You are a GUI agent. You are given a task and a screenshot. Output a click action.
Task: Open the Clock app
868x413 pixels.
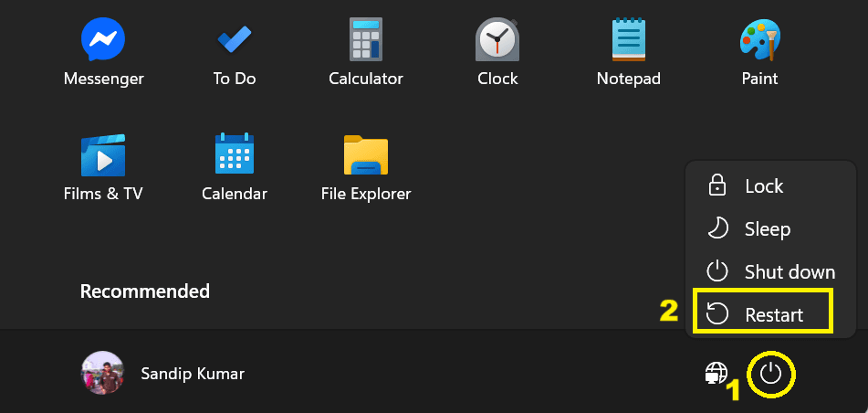pos(497,52)
